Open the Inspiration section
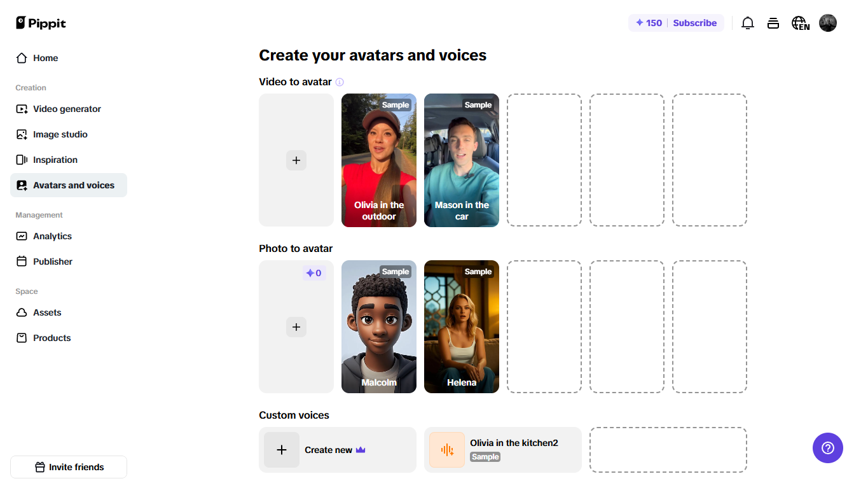The height and width of the screenshot is (488, 868). point(55,160)
